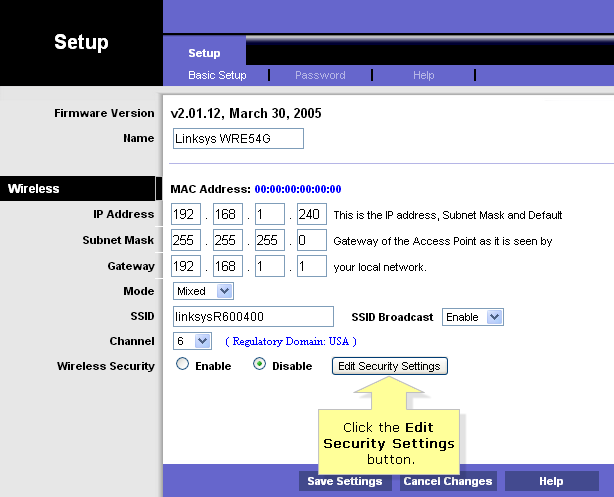Open the Password tab
The height and width of the screenshot is (497, 614).
coord(320,75)
